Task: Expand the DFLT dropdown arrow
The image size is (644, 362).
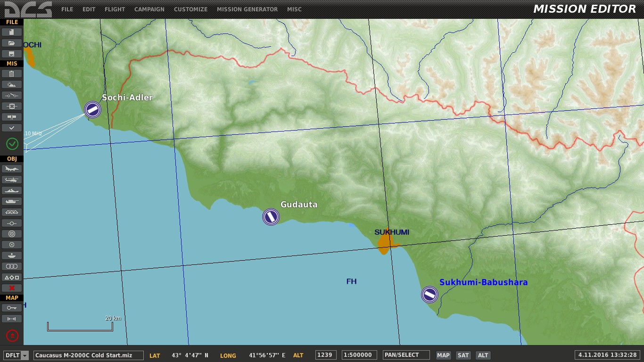Action: pyautogui.click(x=25, y=355)
